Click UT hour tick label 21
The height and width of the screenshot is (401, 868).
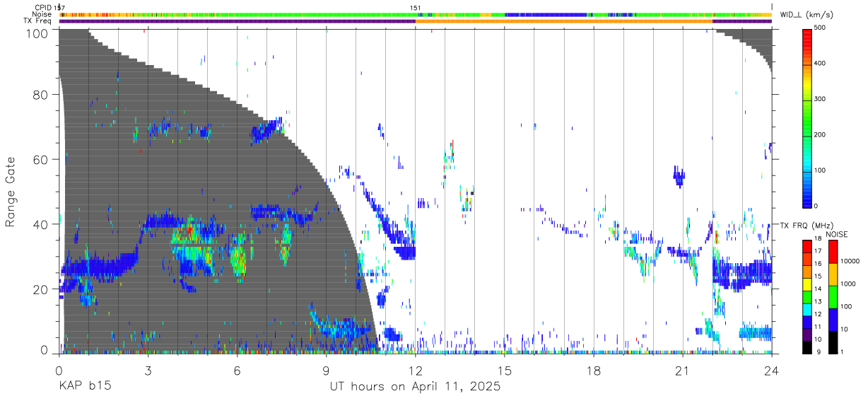tap(683, 370)
